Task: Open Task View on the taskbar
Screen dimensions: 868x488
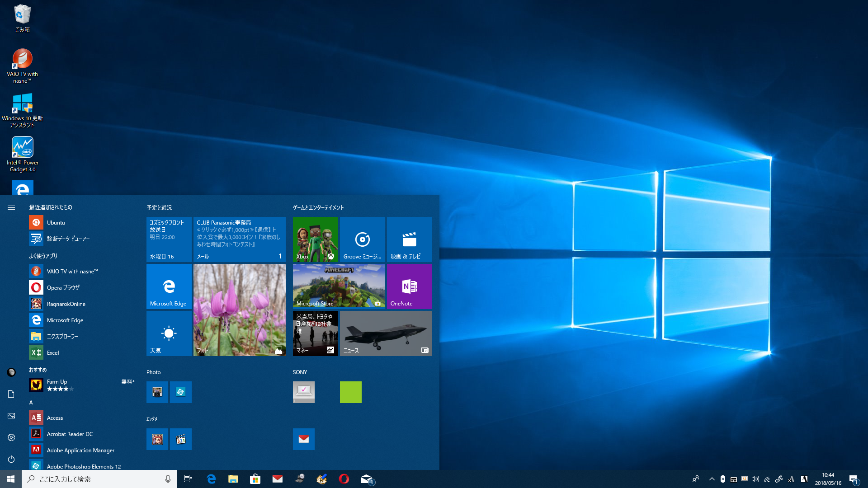Action: point(188,479)
